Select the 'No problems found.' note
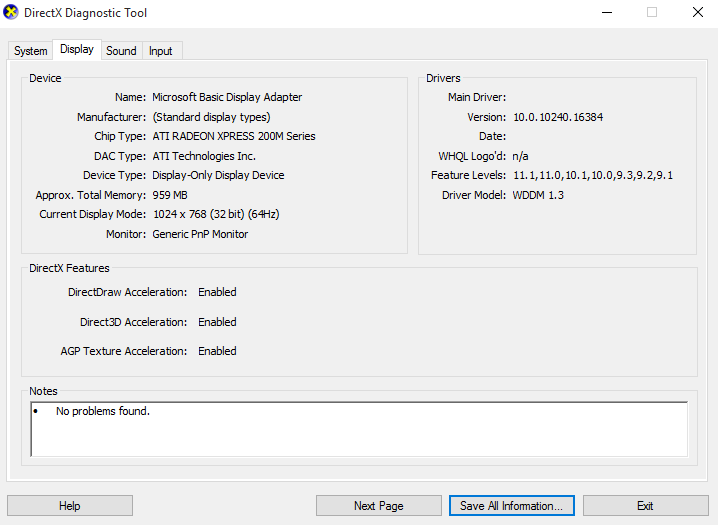This screenshot has width=718, height=525. coord(103,411)
